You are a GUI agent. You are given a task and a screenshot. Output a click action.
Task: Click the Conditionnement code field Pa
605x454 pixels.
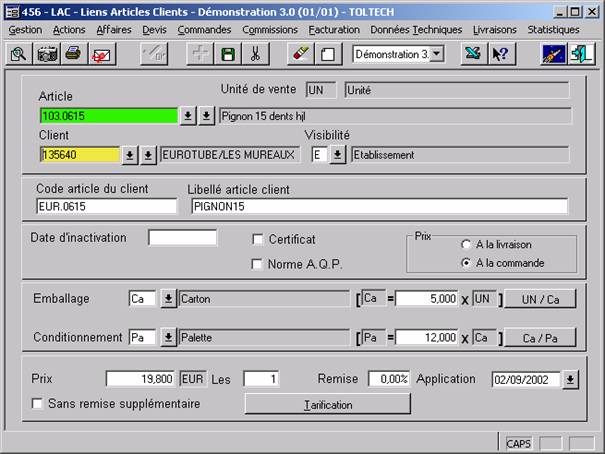(x=142, y=338)
